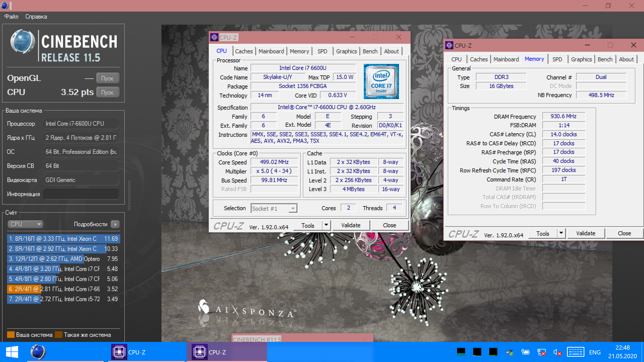Select Mainboard tab in CPU-Z Memory window
The width and height of the screenshot is (644, 362).
click(506, 59)
